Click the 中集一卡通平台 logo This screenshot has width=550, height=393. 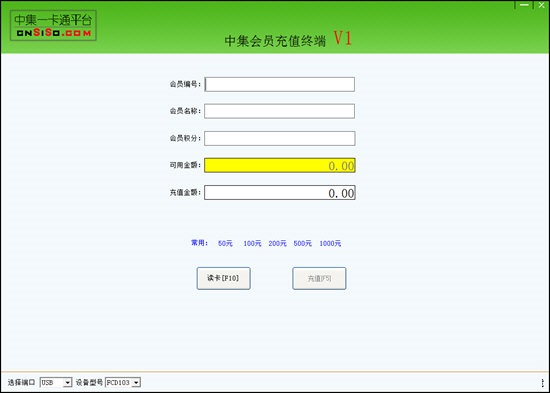53,25
